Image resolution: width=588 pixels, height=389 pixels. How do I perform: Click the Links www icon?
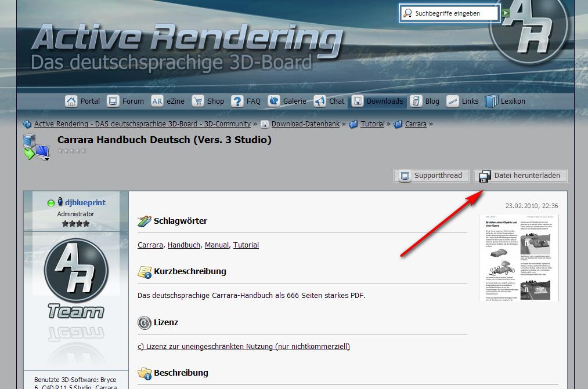tap(453, 101)
